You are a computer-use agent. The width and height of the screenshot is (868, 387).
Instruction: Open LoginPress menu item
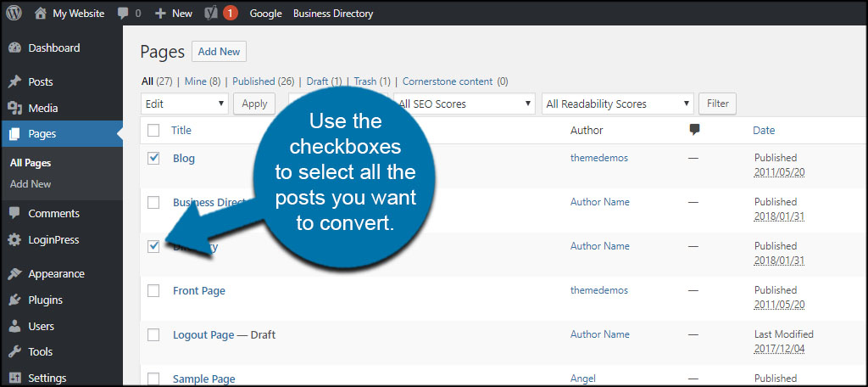[x=61, y=240]
